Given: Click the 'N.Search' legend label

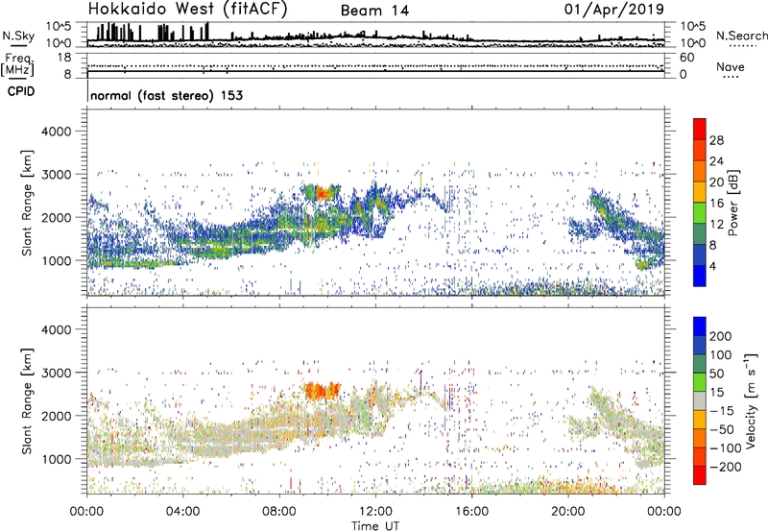Looking at the screenshot, I should pos(741,36).
